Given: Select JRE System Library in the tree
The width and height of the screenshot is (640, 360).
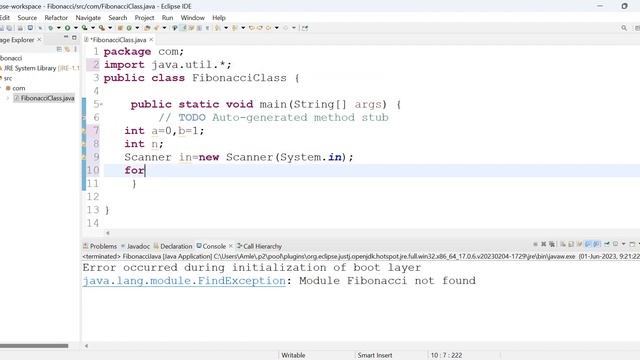Looking at the screenshot, I should [30, 68].
